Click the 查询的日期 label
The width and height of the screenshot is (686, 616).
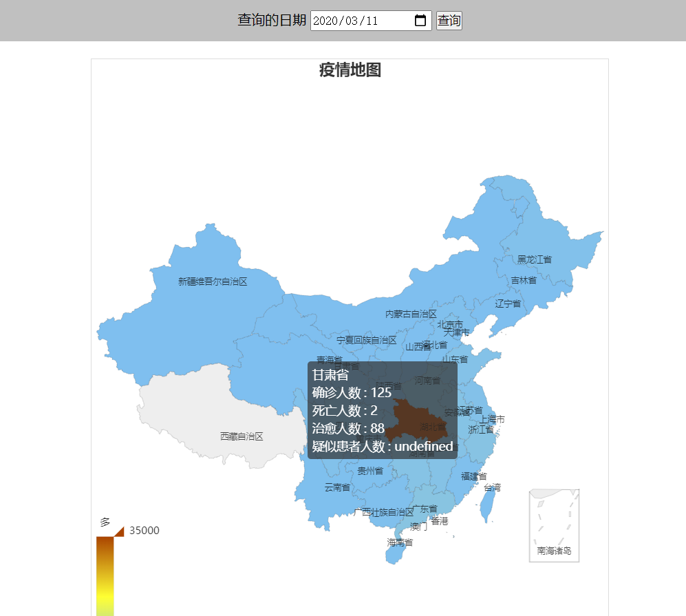pos(272,20)
